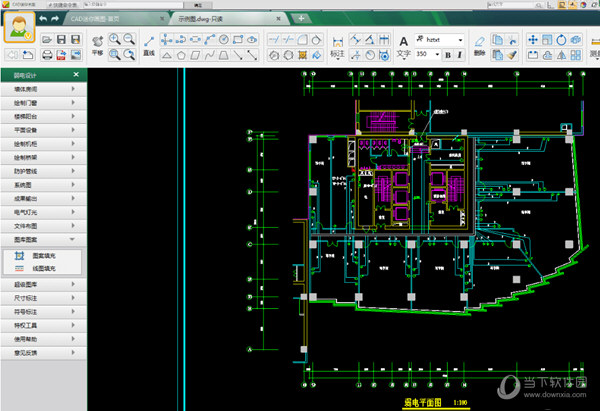This screenshot has width=600, height=411.
Task: Click the top-right search input field
Action: (x=514, y=5)
